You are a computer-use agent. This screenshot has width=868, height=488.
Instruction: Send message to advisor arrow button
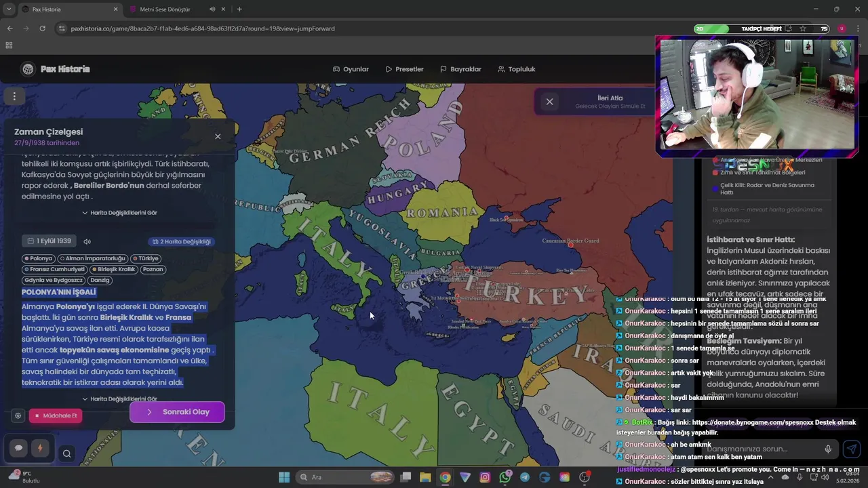tap(852, 449)
